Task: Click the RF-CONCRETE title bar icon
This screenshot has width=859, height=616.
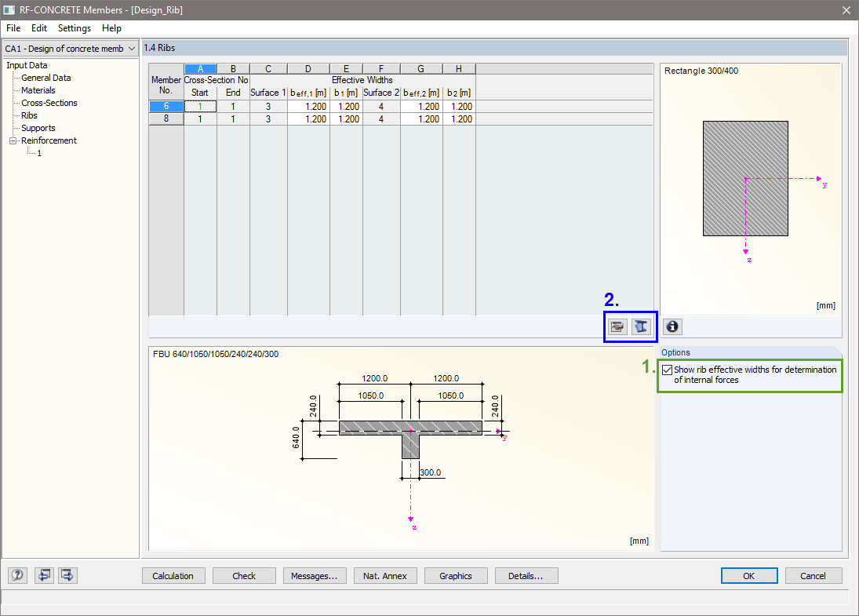Action: (x=9, y=9)
